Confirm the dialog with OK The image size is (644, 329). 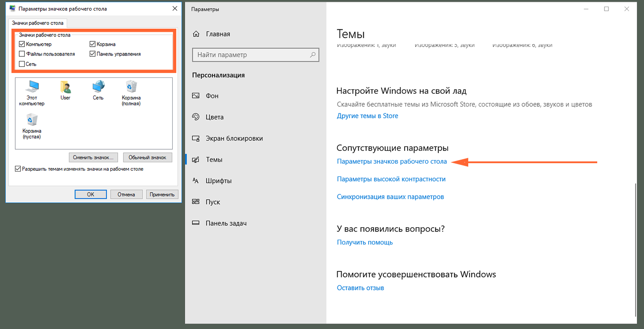click(91, 194)
